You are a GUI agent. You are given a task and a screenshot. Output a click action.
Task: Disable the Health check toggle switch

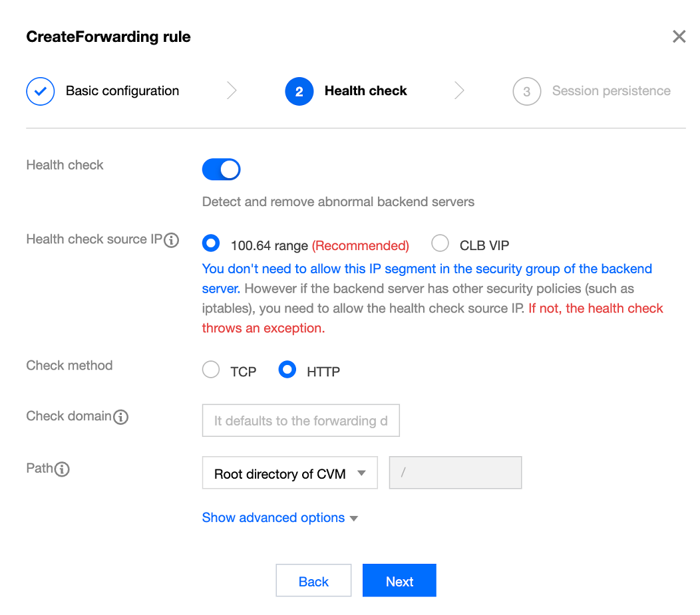pos(221,170)
